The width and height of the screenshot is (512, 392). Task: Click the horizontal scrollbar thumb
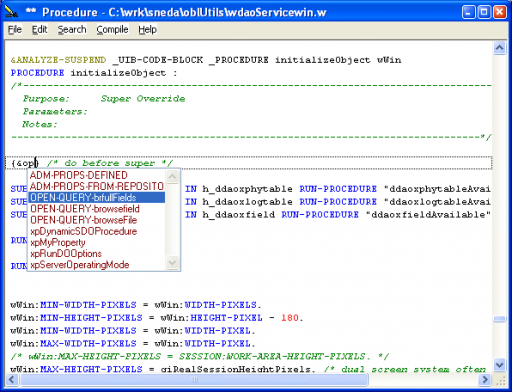(195, 379)
